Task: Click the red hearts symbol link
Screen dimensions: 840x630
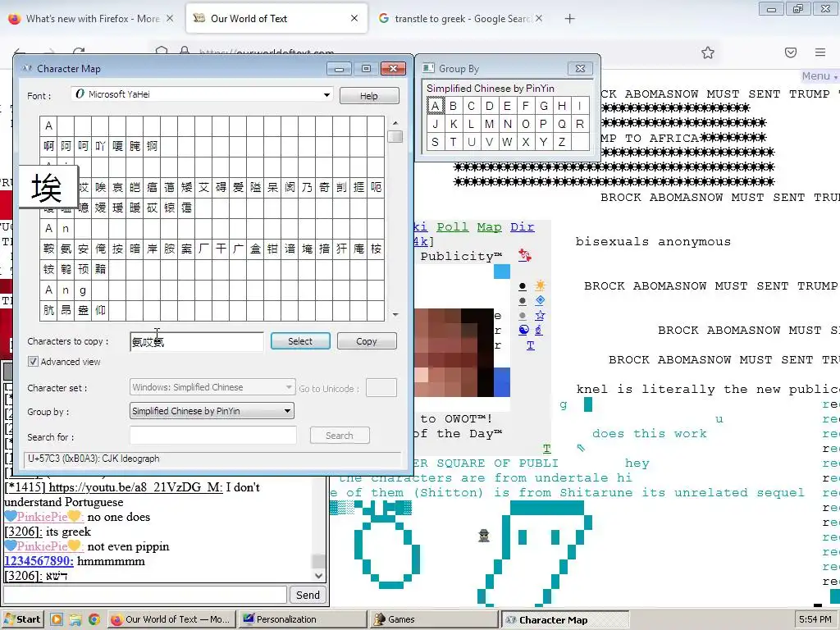Action: click(525, 256)
